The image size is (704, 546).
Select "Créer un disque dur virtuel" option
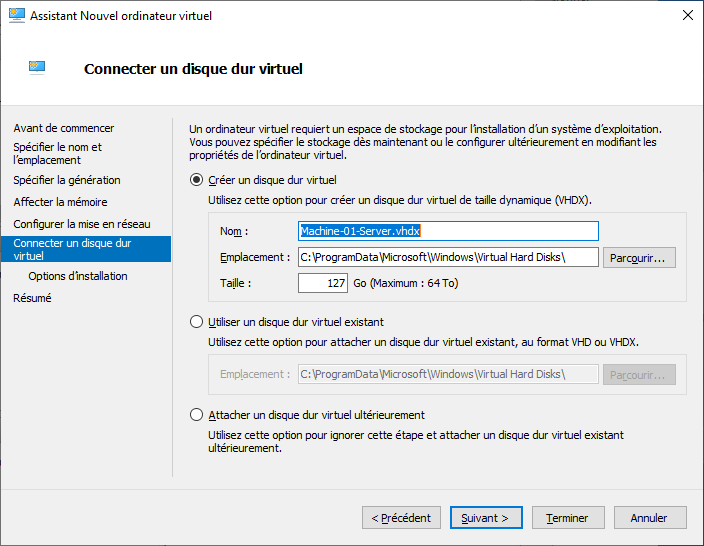point(196,181)
